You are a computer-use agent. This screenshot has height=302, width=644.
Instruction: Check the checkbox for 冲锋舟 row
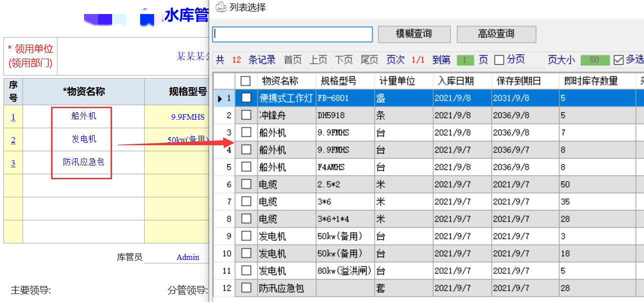(x=246, y=115)
